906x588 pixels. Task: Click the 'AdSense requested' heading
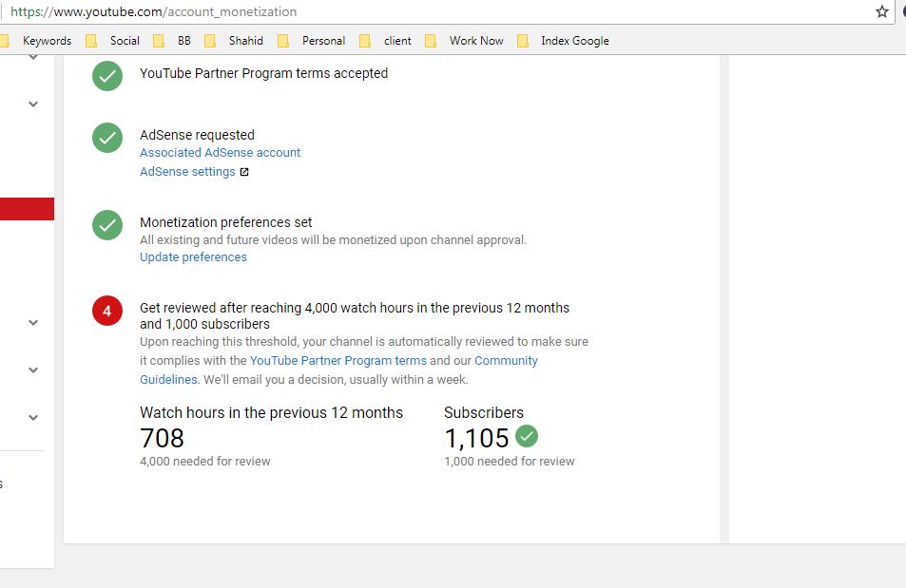(197, 135)
